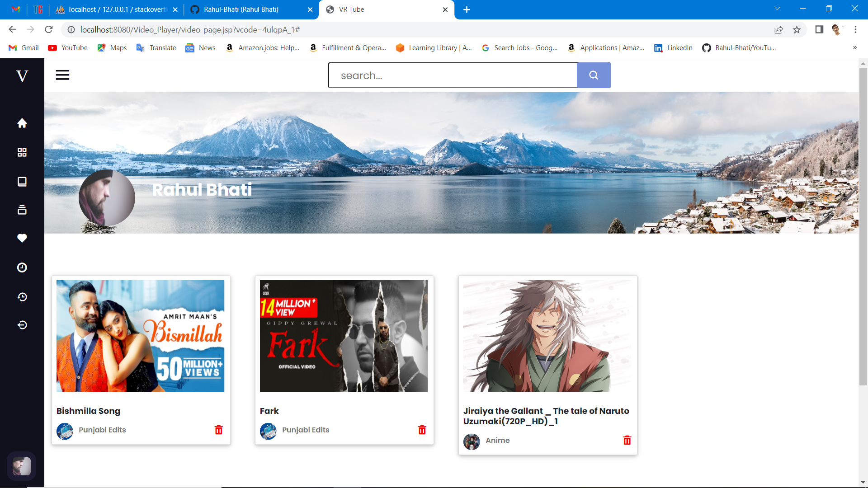Click inside the search input field

point(452,75)
